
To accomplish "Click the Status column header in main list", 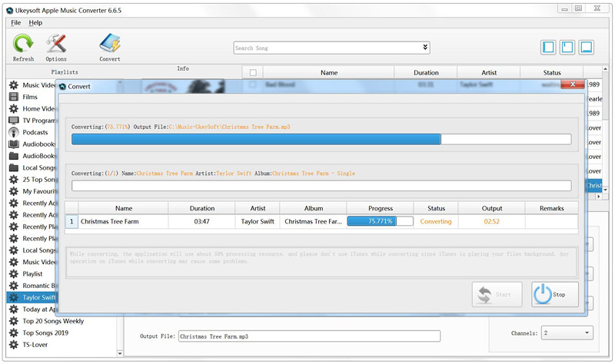I will [552, 72].
